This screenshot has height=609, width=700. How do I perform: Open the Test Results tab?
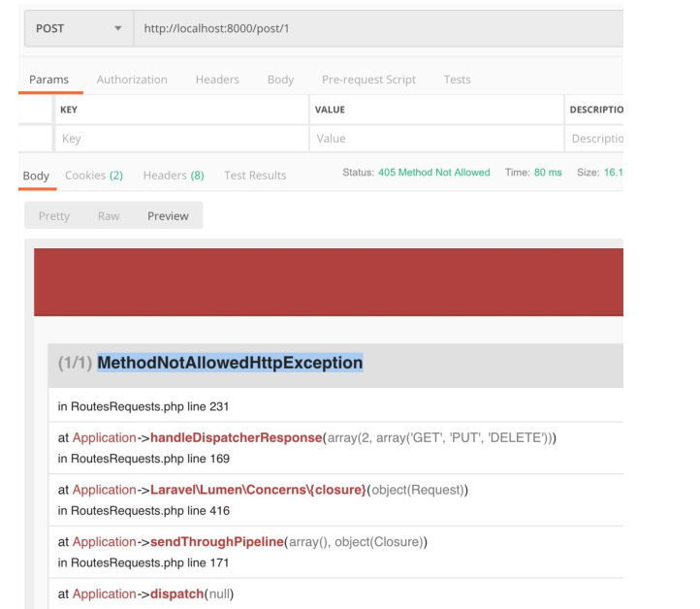255,176
